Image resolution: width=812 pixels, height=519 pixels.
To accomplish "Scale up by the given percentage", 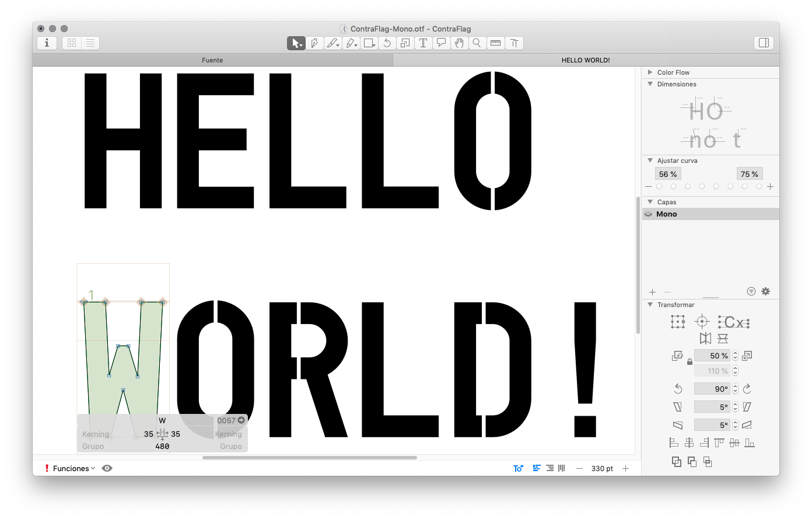I will coord(747,356).
